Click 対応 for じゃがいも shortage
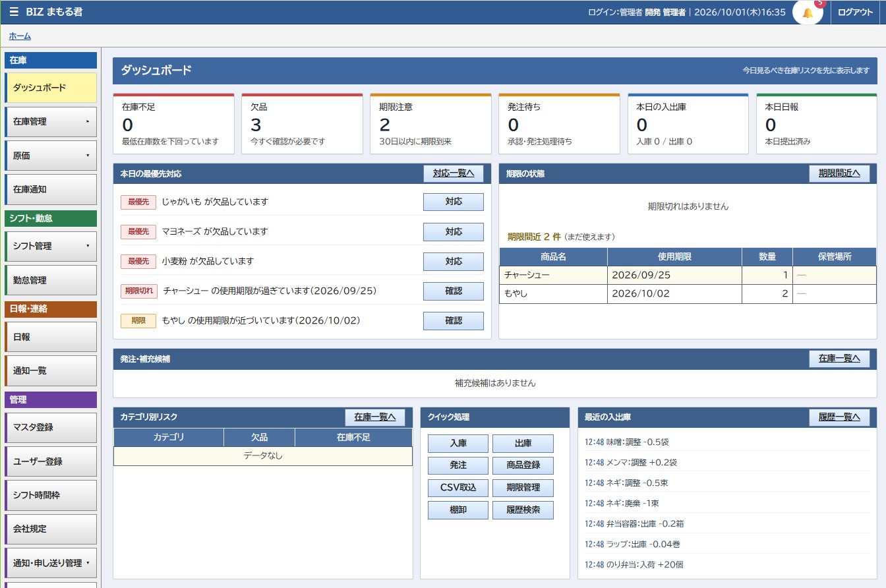 pyautogui.click(x=454, y=202)
